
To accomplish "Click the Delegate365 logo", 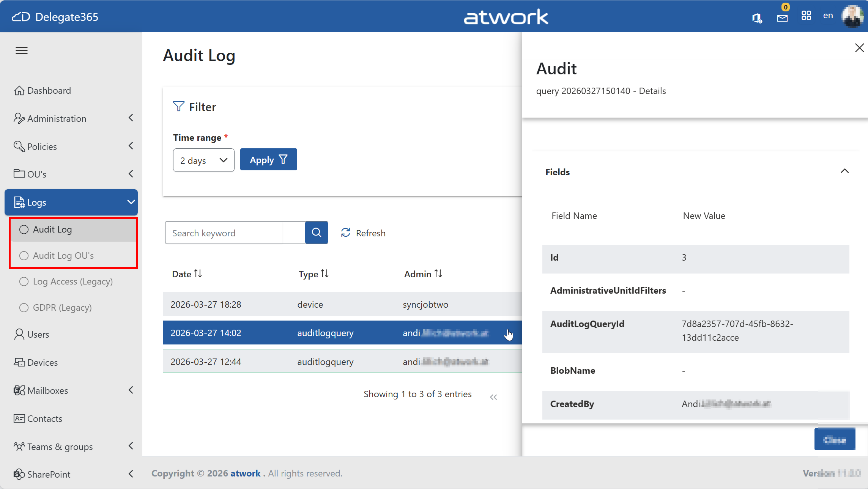I will point(55,17).
